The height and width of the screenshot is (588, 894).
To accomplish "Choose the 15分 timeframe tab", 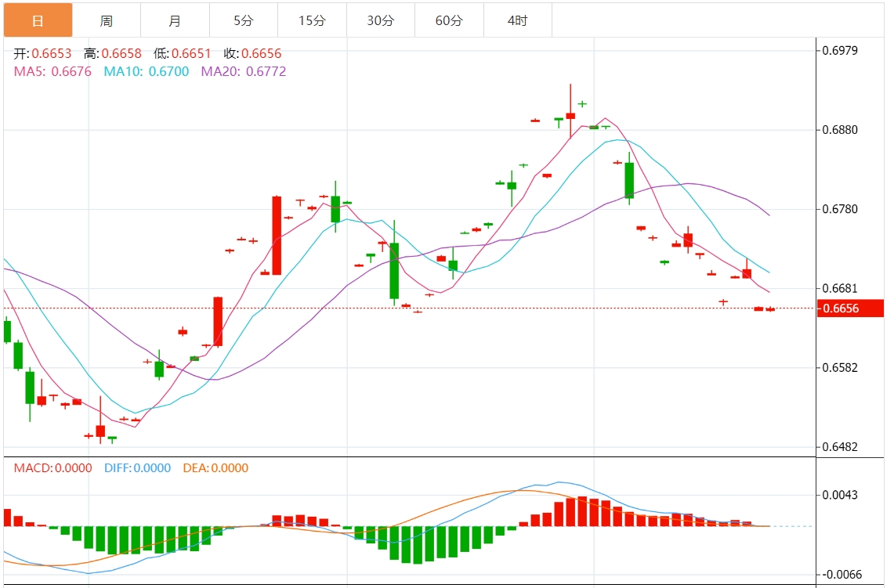I will tap(312, 20).
